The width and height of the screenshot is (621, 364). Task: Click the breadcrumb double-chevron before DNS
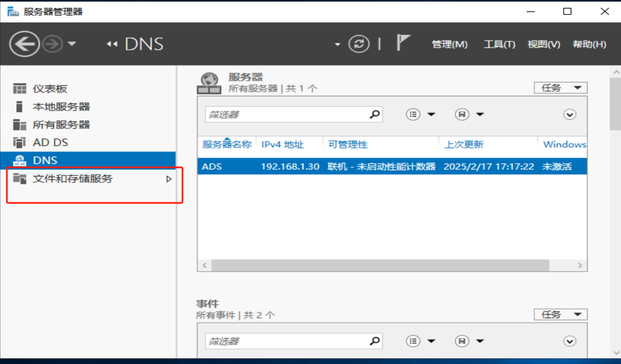tap(112, 44)
